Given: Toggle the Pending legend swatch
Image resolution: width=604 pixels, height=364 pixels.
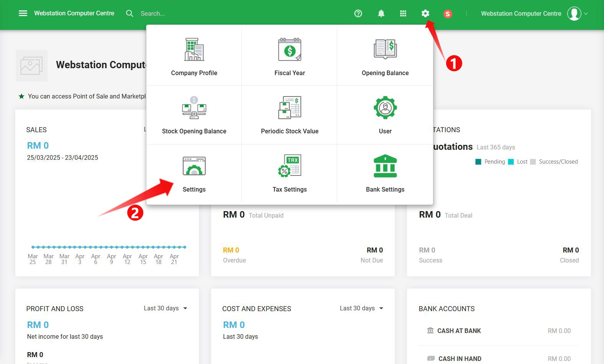Looking at the screenshot, I should coord(478,162).
